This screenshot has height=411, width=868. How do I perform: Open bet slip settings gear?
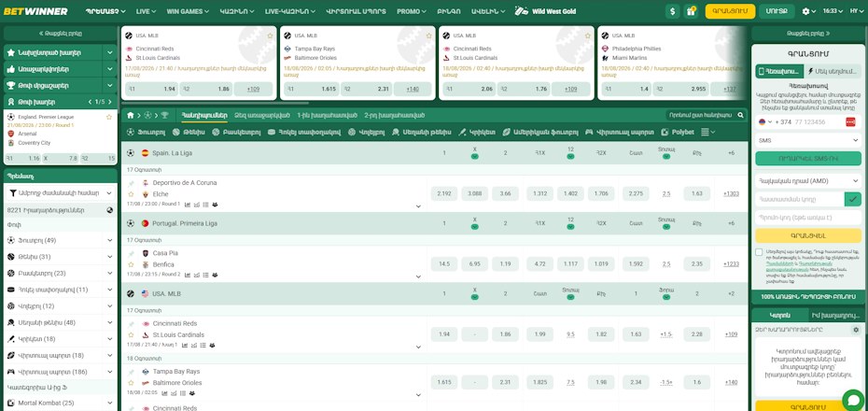coord(856,330)
